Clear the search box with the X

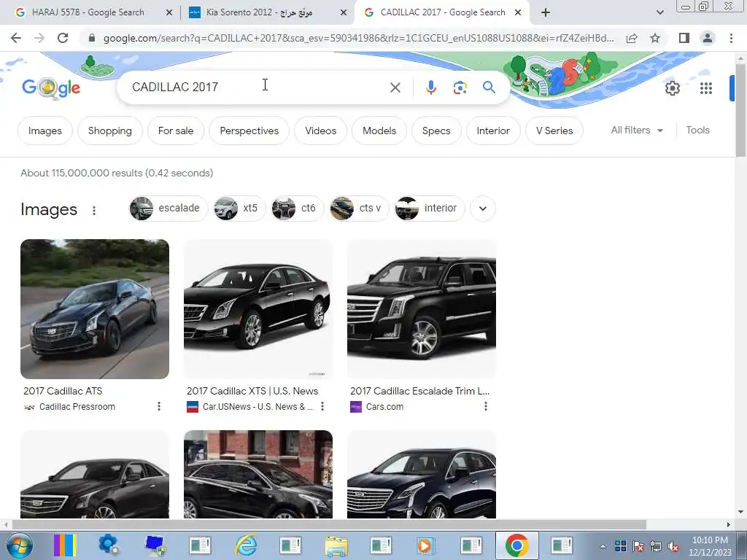coord(395,87)
